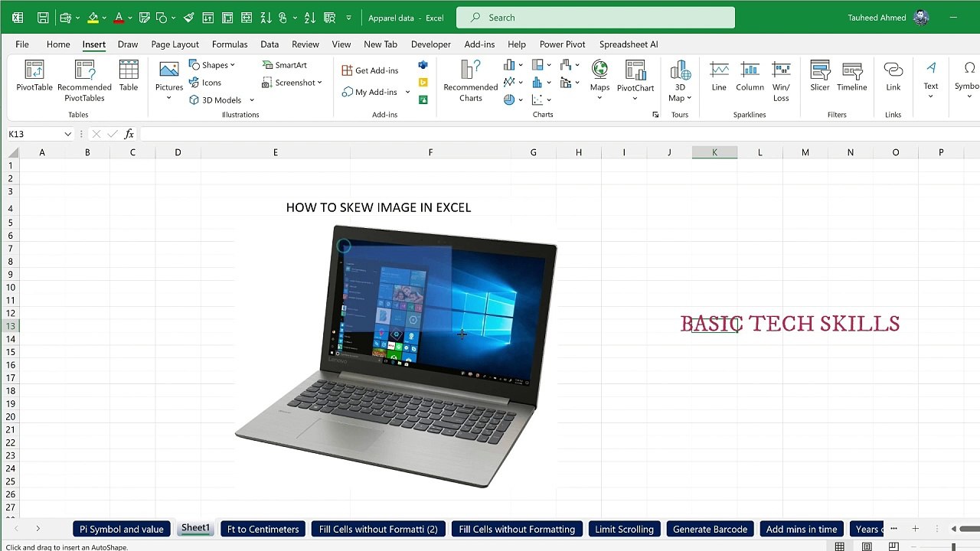Click the People Graph add-in icon
The image size is (980, 551).
[423, 100]
